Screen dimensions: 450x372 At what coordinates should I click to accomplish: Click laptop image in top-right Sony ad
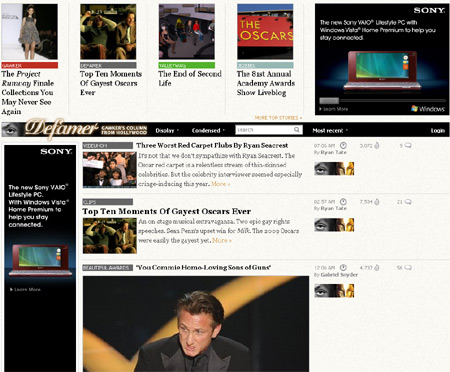click(x=382, y=70)
